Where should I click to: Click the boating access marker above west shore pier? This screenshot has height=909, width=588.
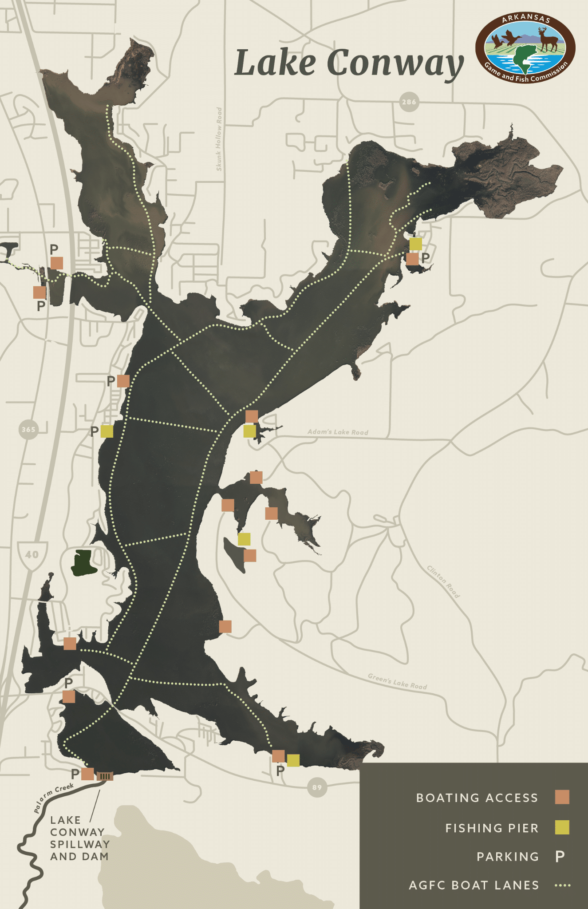coord(123,381)
